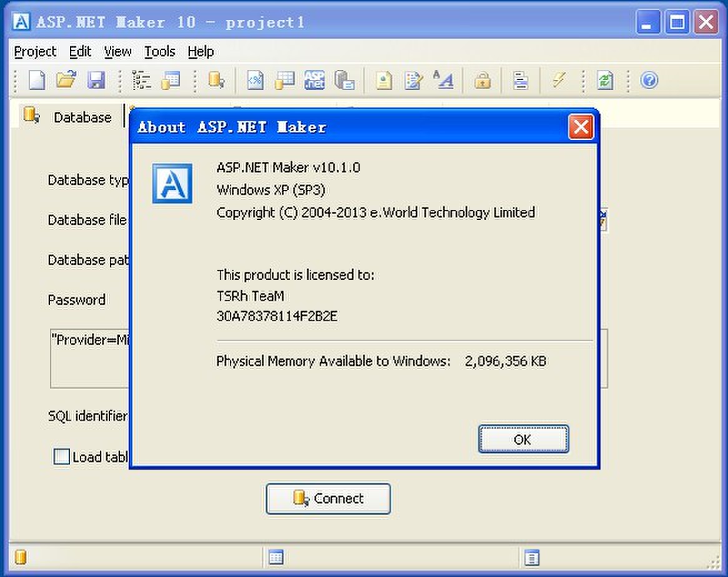The height and width of the screenshot is (577, 728).
Task: Click the green arrows synchronize icon
Action: point(605,80)
